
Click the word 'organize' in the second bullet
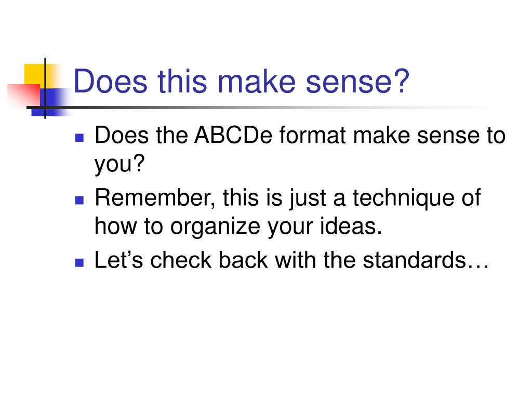coord(215,227)
